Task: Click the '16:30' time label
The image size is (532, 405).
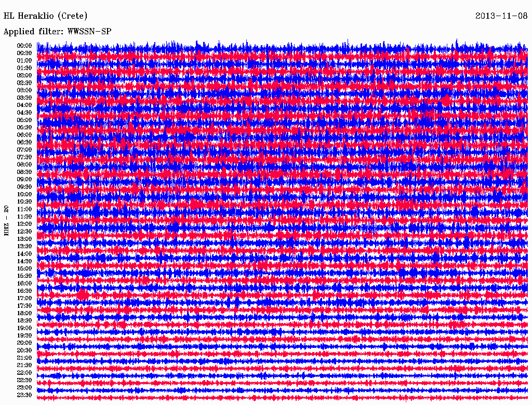Action: pos(24,291)
